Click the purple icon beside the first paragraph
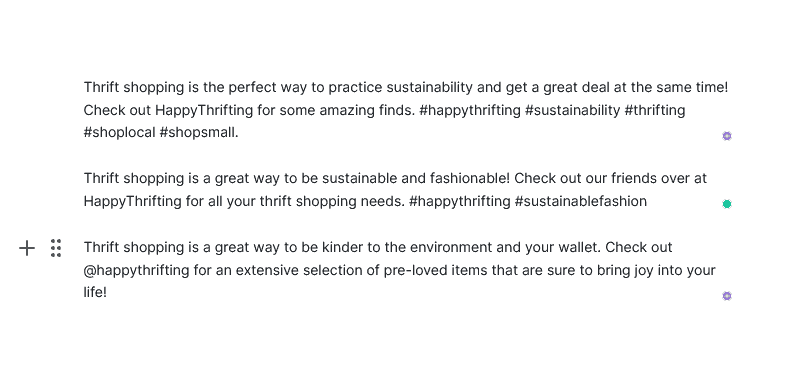The width and height of the screenshot is (790, 366). (x=727, y=136)
